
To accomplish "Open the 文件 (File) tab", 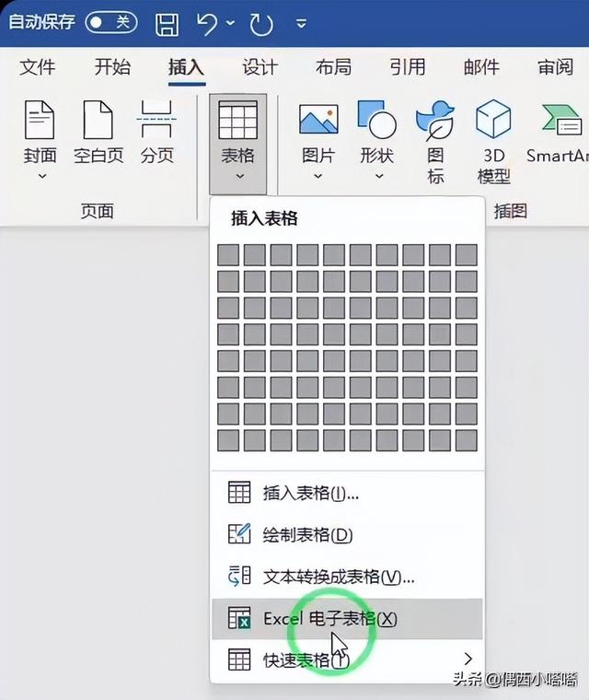I will pos(38,67).
